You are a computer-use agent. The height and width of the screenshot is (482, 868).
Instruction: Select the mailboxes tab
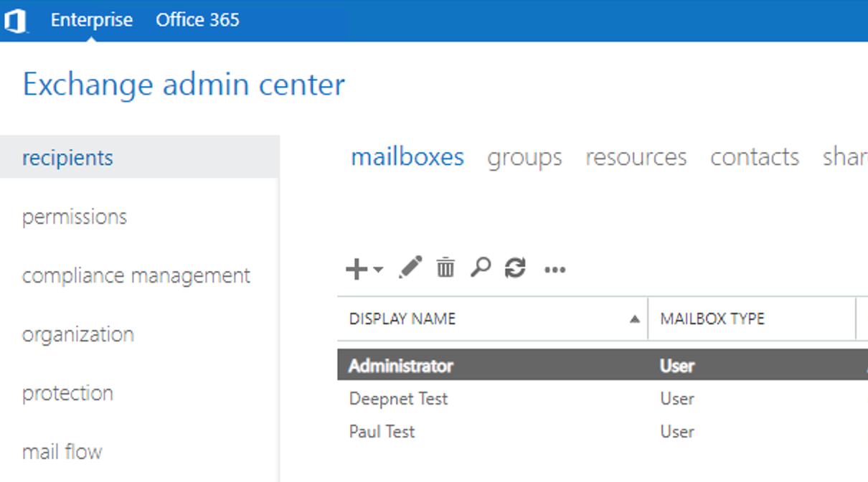tap(407, 157)
